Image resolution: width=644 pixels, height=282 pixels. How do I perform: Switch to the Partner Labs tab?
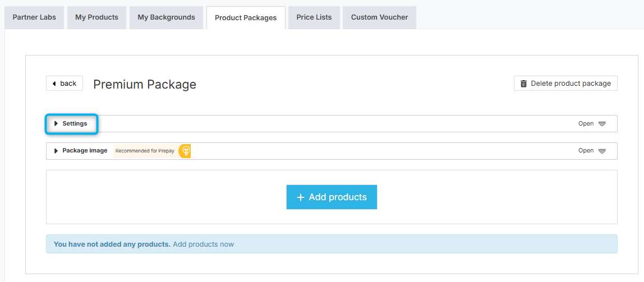35,17
